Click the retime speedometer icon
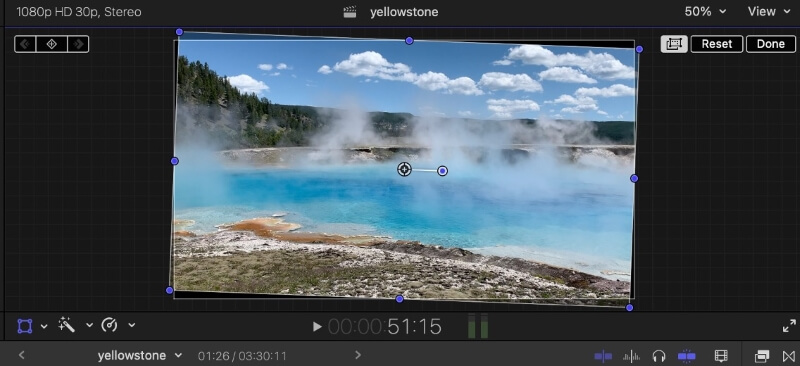The width and height of the screenshot is (800, 366). (110, 325)
